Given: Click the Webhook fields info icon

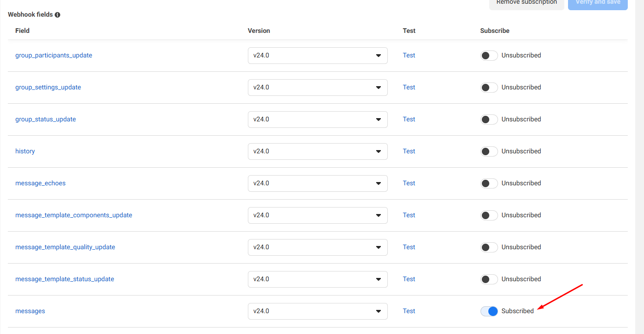Looking at the screenshot, I should click(57, 15).
